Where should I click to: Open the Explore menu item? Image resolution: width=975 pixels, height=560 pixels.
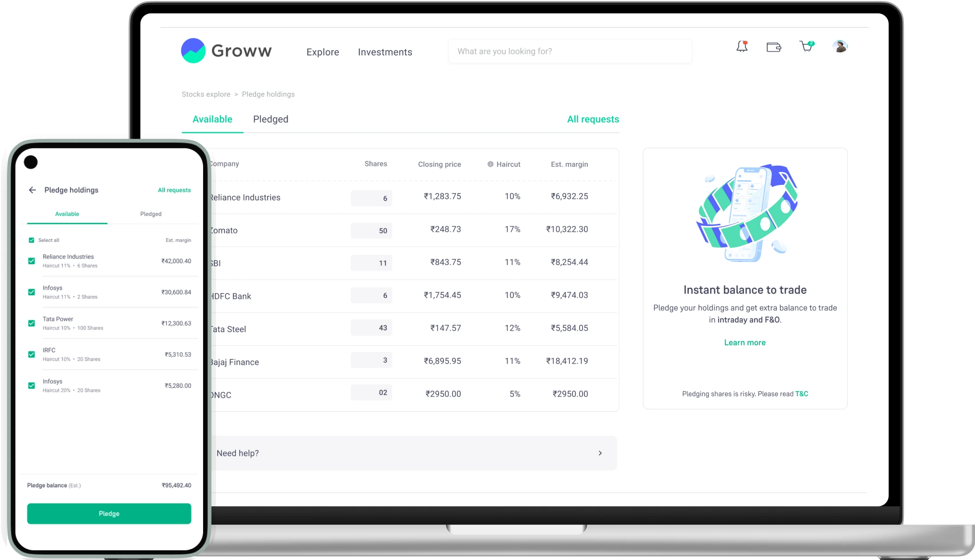click(323, 52)
